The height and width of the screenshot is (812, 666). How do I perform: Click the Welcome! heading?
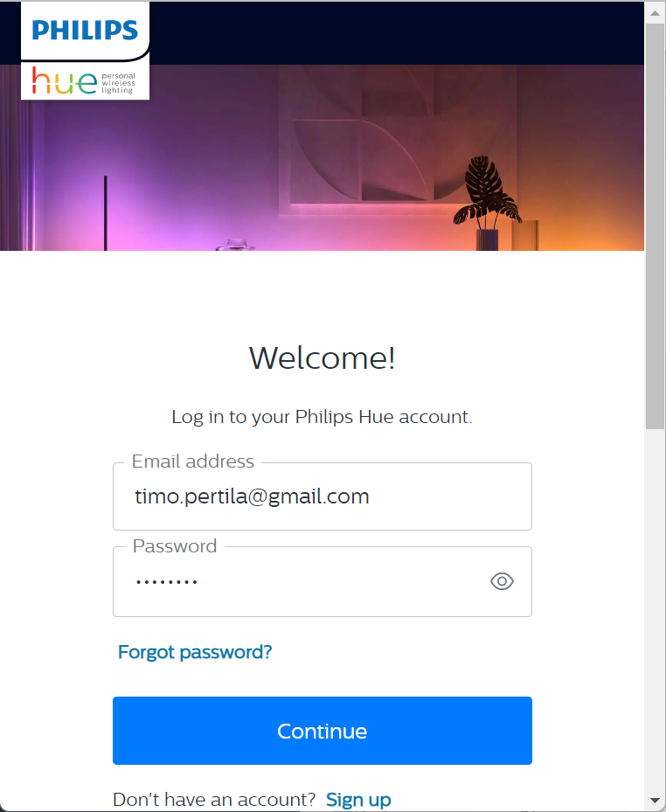(x=322, y=358)
